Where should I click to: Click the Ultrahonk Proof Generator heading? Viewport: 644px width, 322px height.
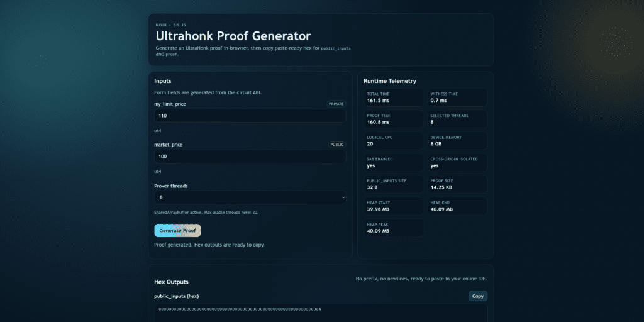(x=233, y=36)
